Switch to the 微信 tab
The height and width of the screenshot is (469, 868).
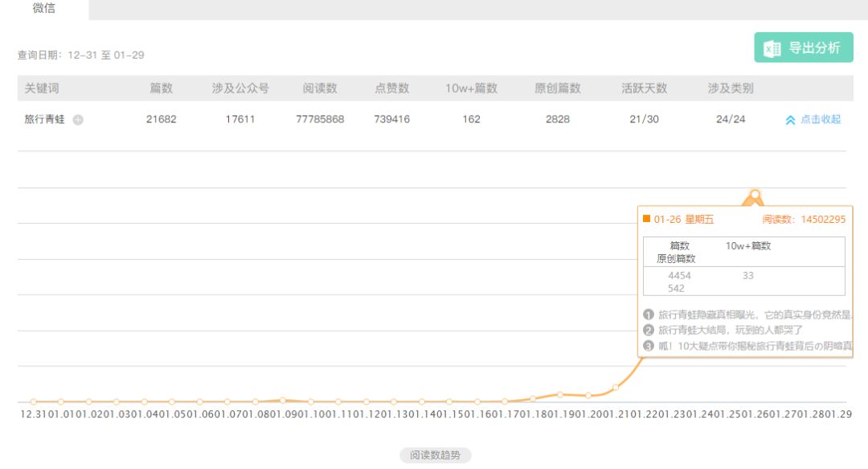[x=44, y=9]
